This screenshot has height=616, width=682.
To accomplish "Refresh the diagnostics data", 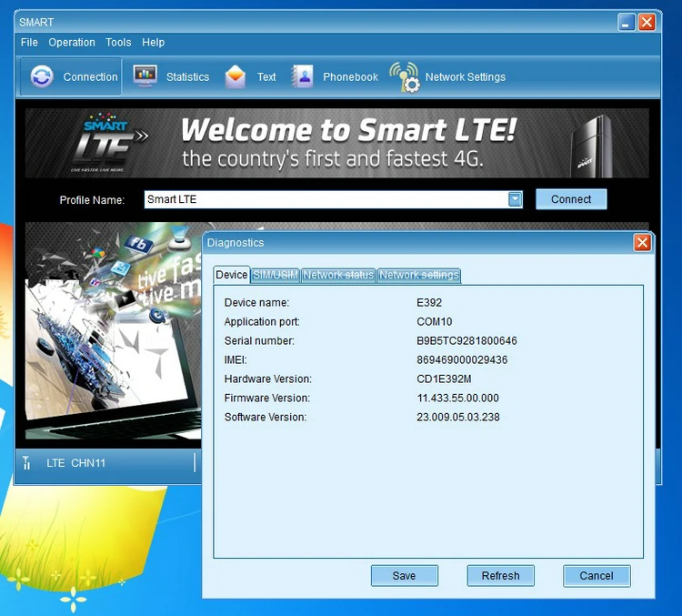I will pyautogui.click(x=500, y=576).
